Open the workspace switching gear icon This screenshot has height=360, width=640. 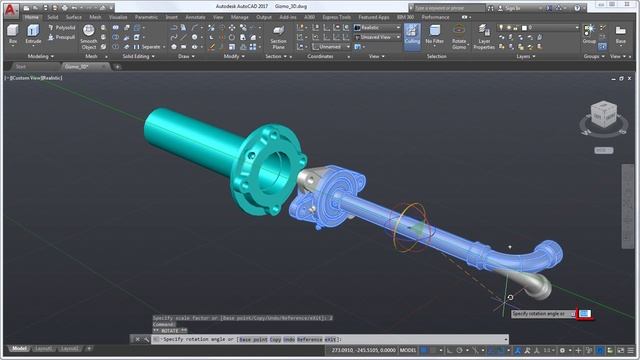coord(562,350)
